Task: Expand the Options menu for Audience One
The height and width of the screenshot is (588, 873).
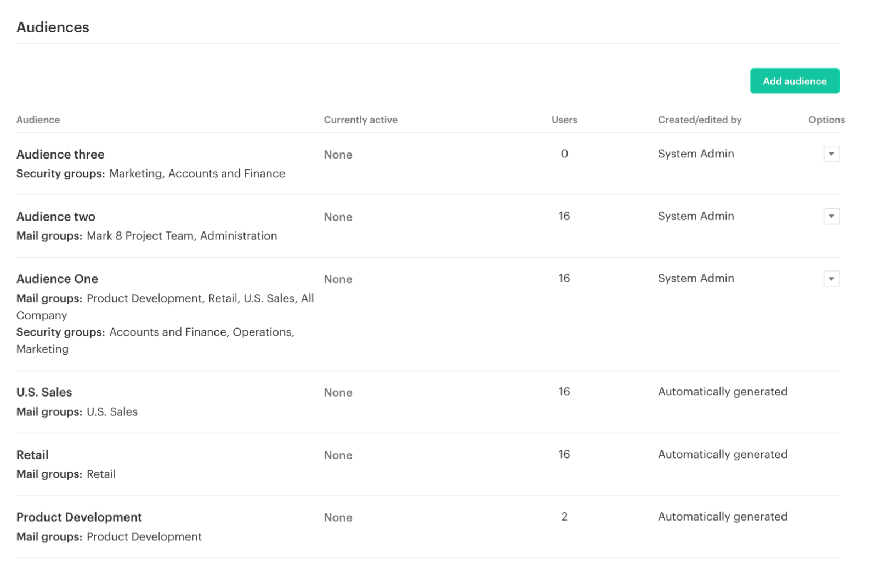Action: pyautogui.click(x=831, y=278)
